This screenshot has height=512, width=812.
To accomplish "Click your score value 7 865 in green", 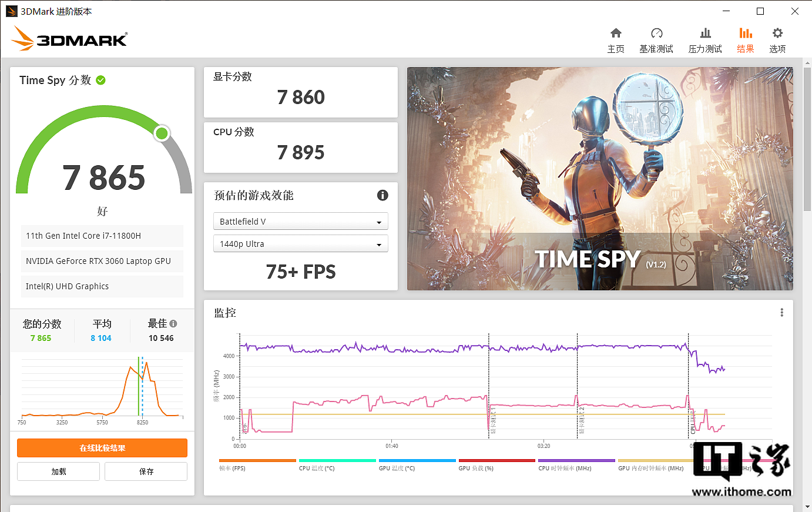I will (41, 338).
